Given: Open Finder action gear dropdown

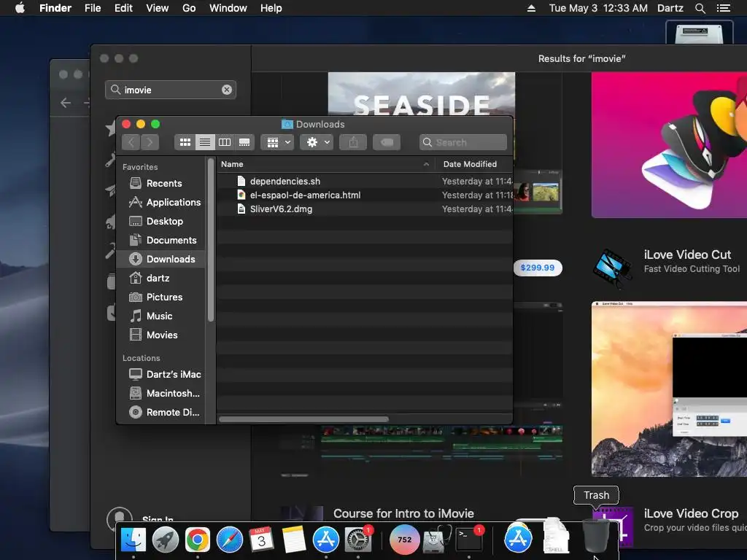Looking at the screenshot, I should click(317, 142).
